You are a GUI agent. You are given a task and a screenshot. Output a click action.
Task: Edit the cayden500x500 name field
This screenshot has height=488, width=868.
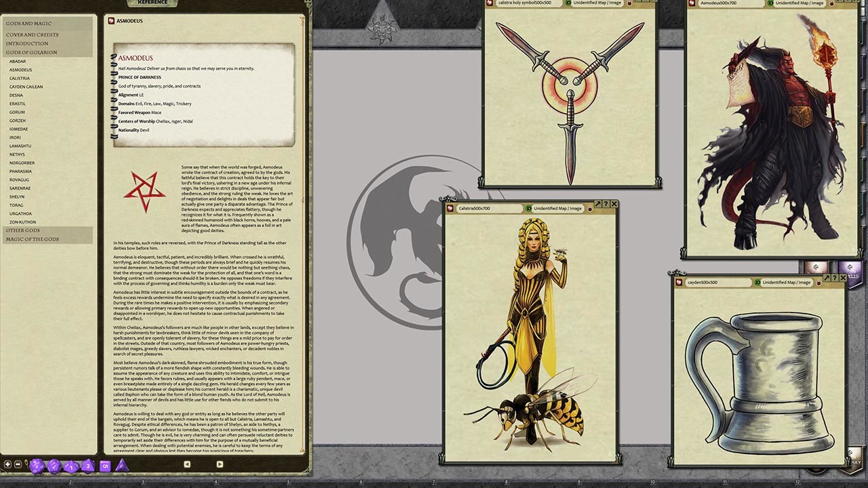pyautogui.click(x=718, y=282)
